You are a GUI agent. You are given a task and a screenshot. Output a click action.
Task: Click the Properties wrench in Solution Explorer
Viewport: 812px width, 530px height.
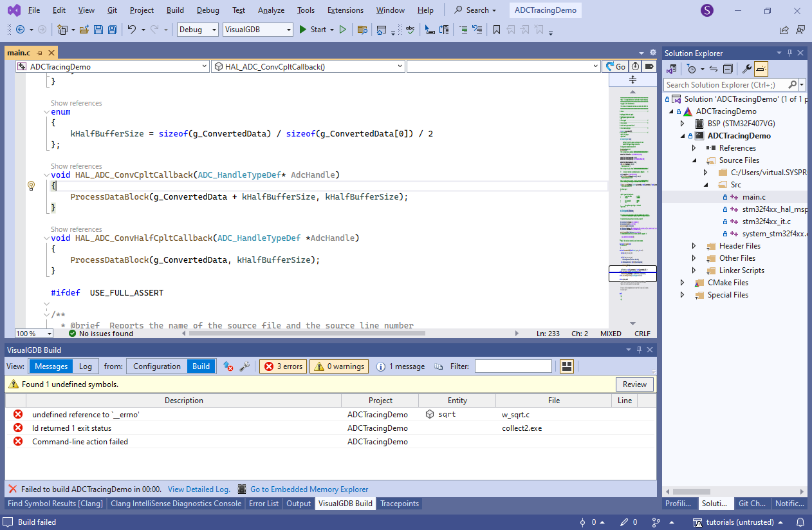[747, 69]
